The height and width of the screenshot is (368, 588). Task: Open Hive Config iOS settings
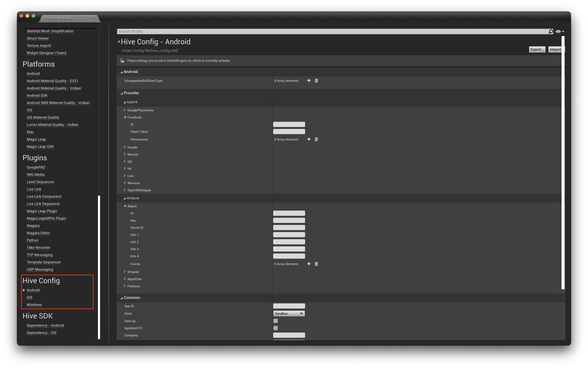click(30, 297)
